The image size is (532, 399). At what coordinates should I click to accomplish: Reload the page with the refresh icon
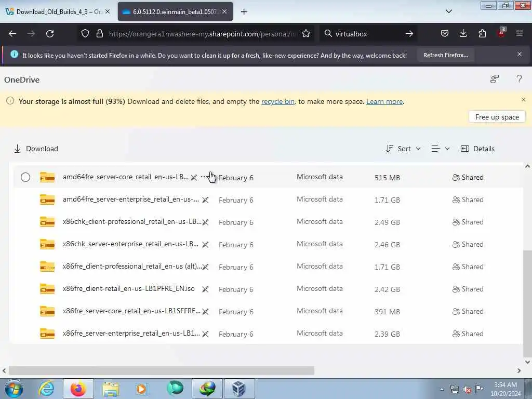click(x=50, y=34)
